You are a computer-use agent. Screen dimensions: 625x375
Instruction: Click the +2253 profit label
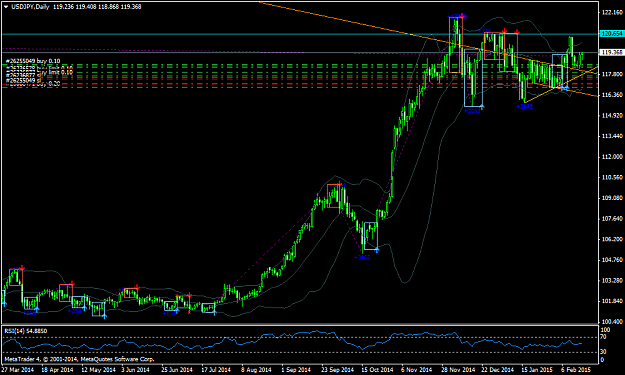coord(472,111)
